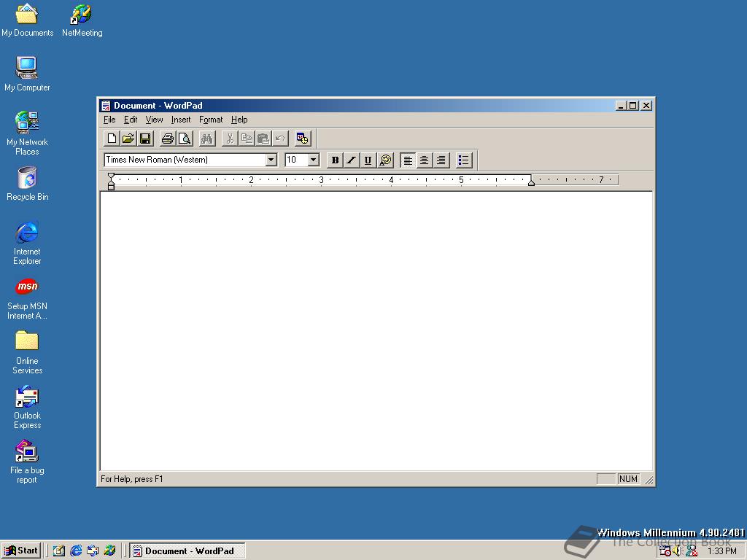Click the Paste clipboard icon
Viewport: 747px width, 560px height.
263,139
